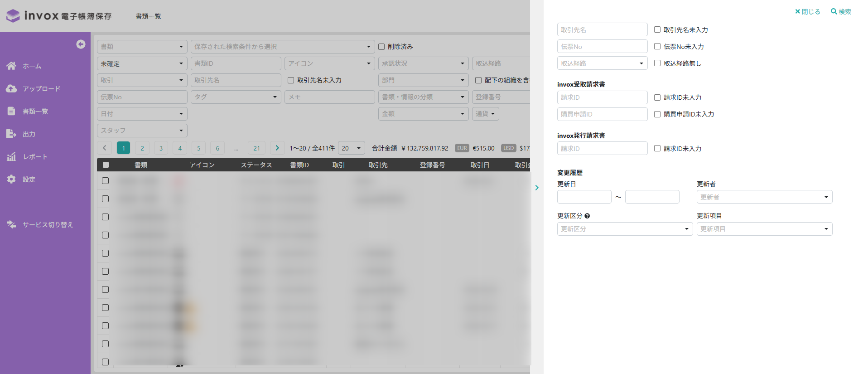
Task: Click the Export (出力) icon
Action: [x=11, y=134]
